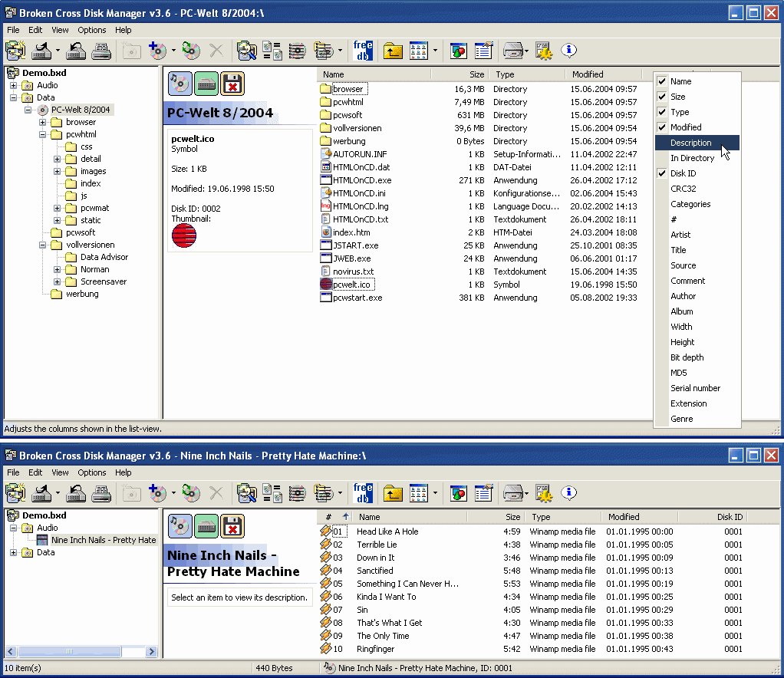Enable the CRC32 column in the column menu
Screen dimensions: 784x678
[x=697, y=189]
